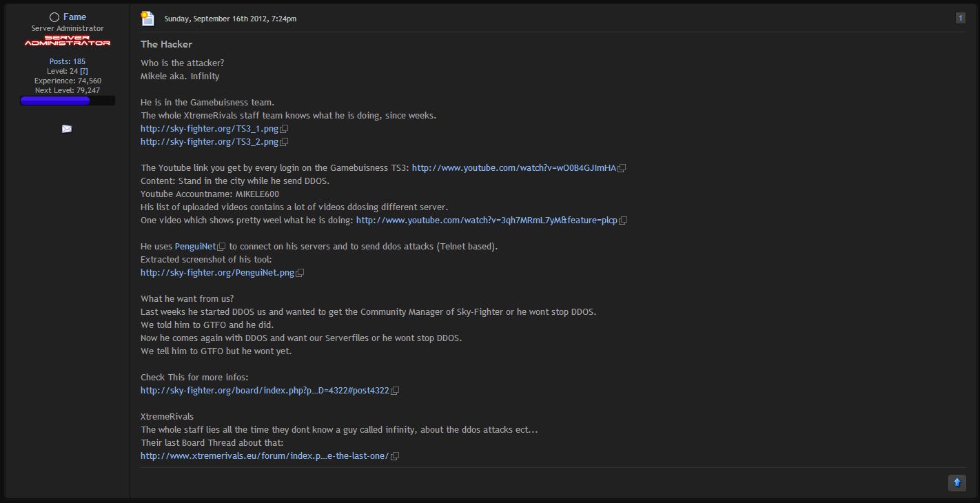Click the Posts: 185 link

click(68, 61)
